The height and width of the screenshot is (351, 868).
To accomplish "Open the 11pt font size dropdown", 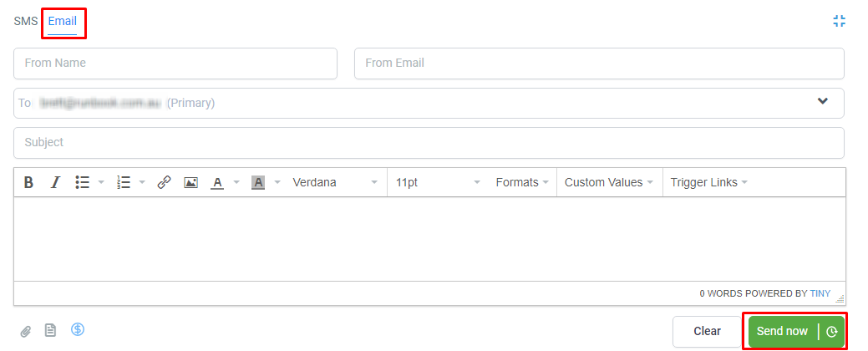I will point(437,182).
